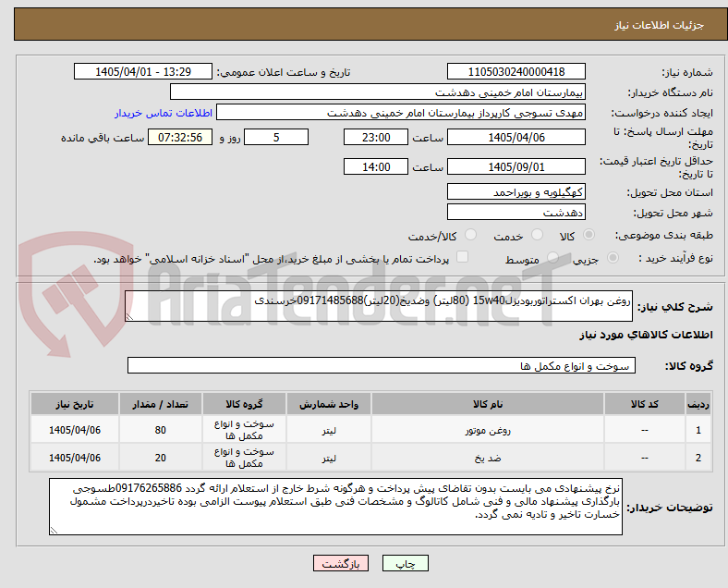
Task: Click the request creator field مهدی تسوجی
Action: point(401,113)
